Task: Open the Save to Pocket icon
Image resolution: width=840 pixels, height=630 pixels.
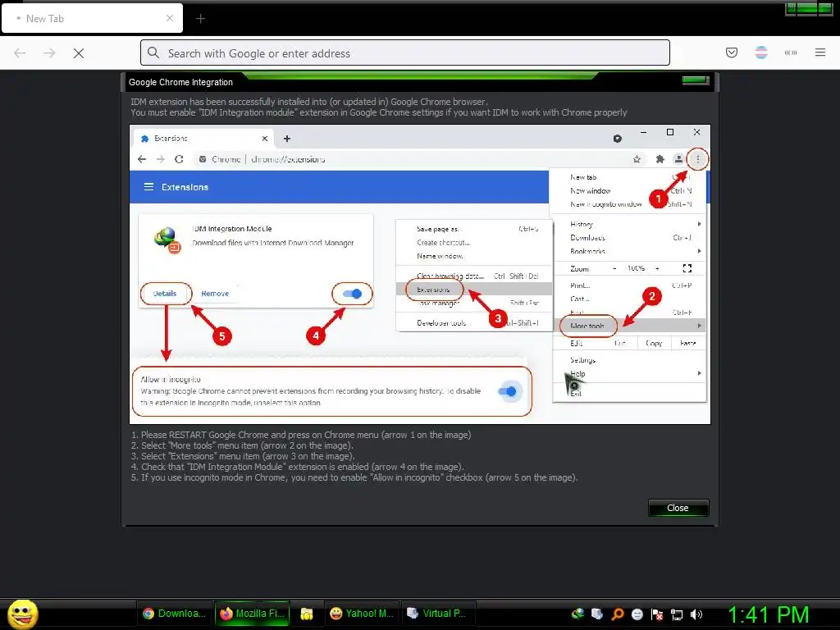Action: (731, 52)
